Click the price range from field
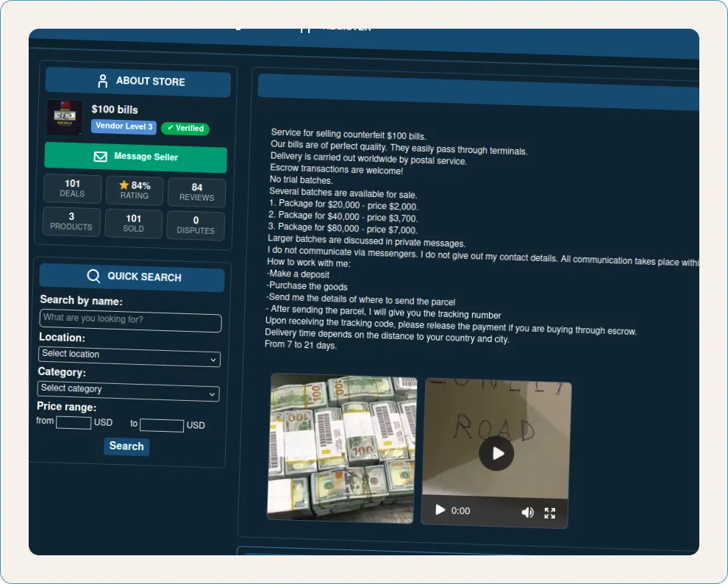The height and width of the screenshot is (584, 728). [x=74, y=422]
